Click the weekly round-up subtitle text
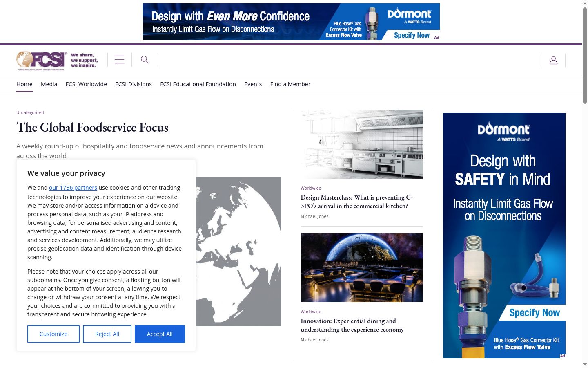This screenshot has width=588, height=368. tap(140, 151)
